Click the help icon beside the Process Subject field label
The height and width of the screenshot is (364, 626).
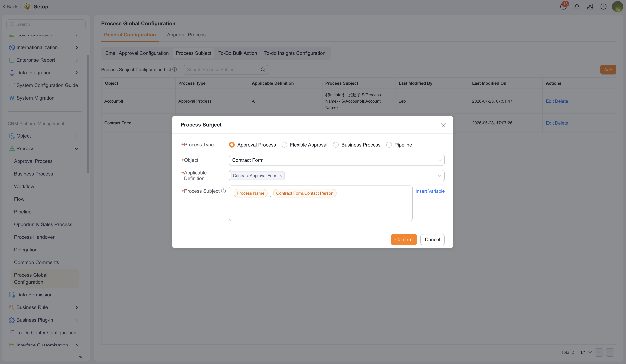[223, 191]
